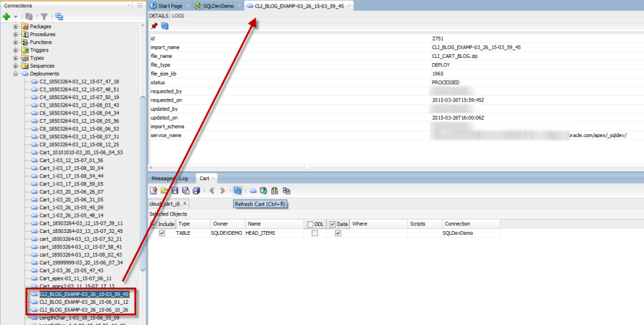644x325 pixels.
Task: Switch to the LOGS sub-tab
Action: (x=178, y=15)
